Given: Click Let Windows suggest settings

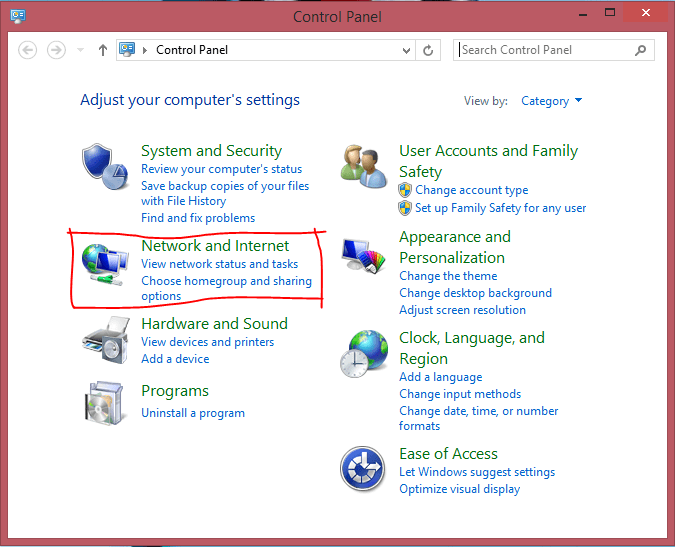Looking at the screenshot, I should point(477,472).
